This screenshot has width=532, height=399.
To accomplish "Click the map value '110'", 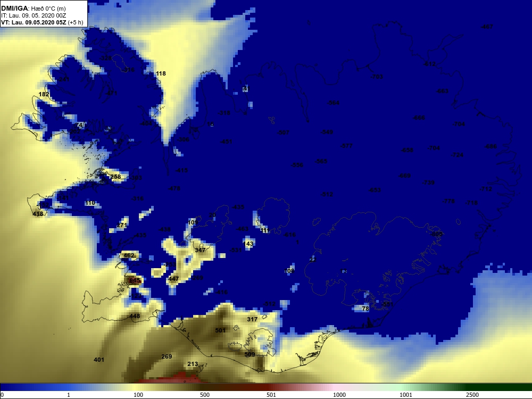I will point(90,203).
